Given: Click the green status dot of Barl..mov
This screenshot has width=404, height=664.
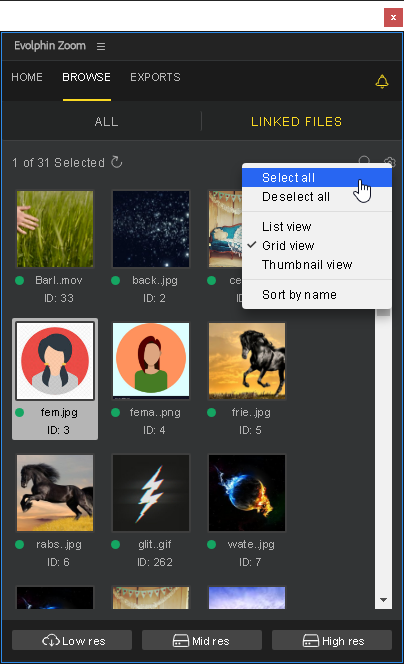Looking at the screenshot, I should (x=19, y=280).
